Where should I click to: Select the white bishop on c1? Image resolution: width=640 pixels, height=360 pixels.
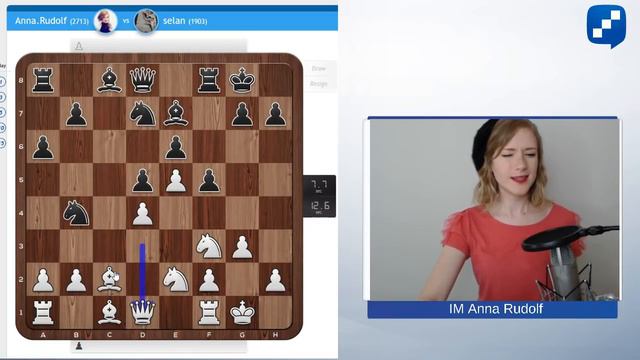pos(109,312)
